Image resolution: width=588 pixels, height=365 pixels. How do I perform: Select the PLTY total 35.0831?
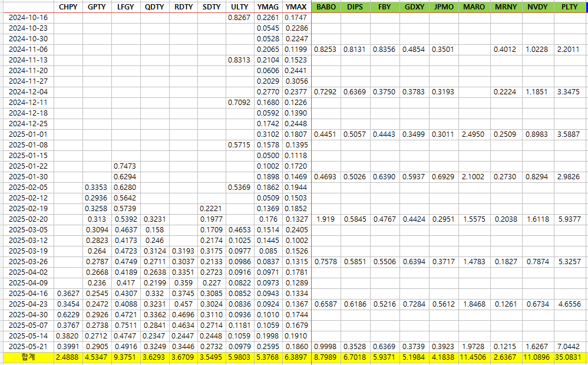tap(569, 357)
